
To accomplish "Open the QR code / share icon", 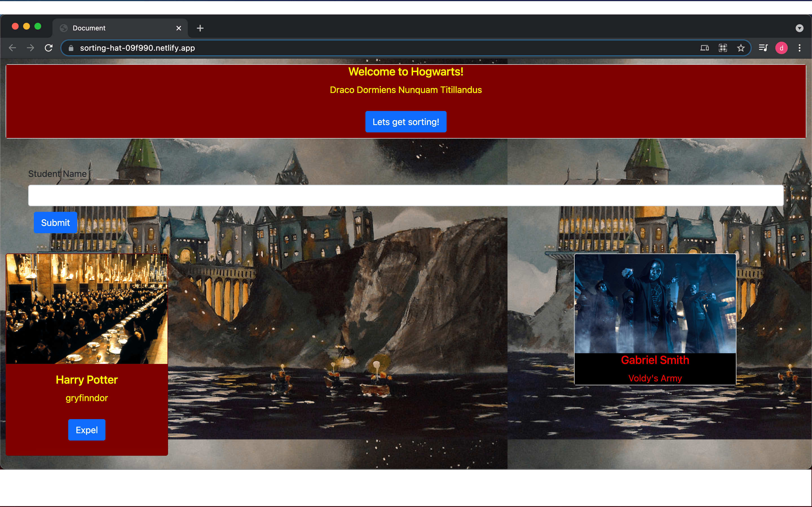I will click(723, 48).
